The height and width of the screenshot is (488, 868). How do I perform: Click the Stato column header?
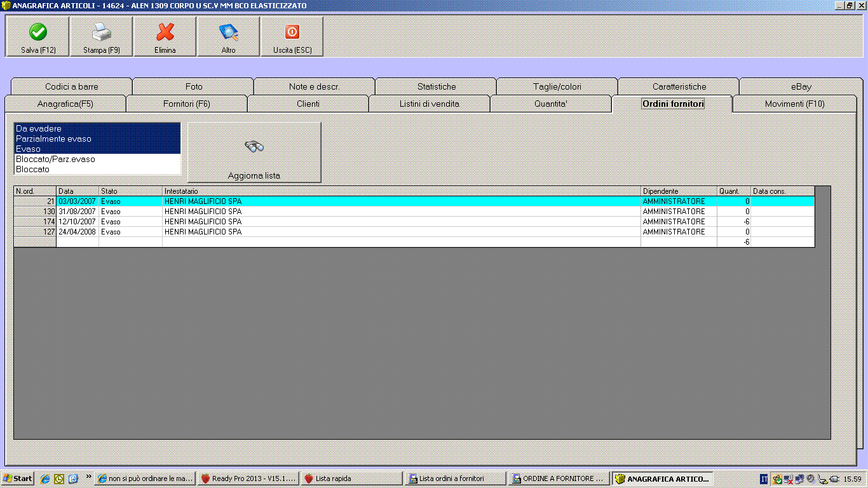tap(130, 191)
